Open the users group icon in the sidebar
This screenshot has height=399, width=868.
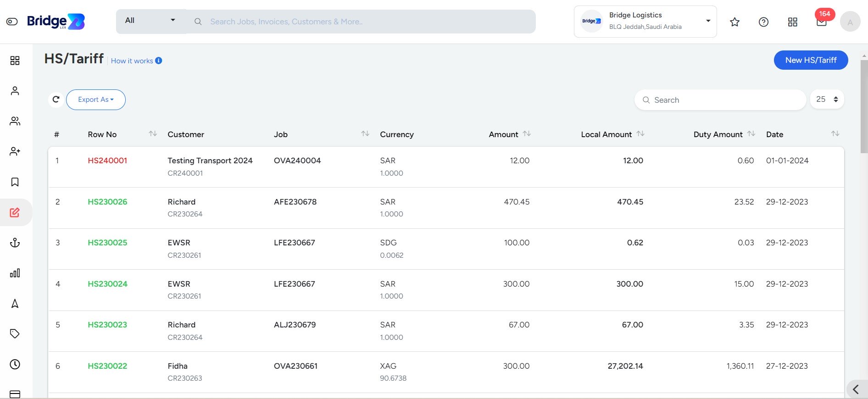pyautogui.click(x=15, y=121)
